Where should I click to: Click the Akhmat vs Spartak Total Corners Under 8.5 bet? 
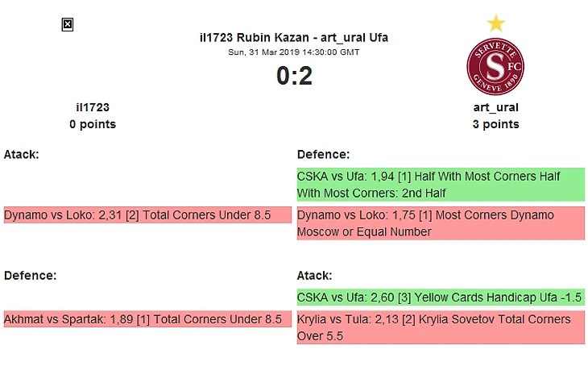[147, 319]
